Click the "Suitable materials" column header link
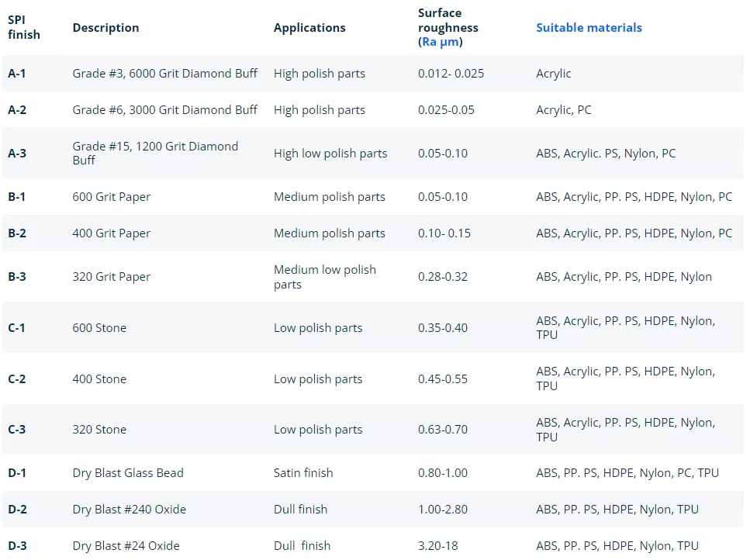 tap(589, 28)
